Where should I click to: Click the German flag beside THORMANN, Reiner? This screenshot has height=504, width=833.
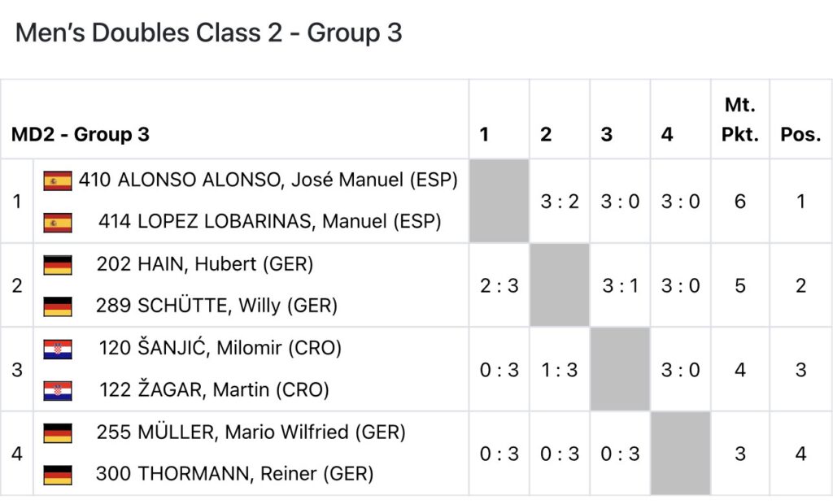coord(58,474)
